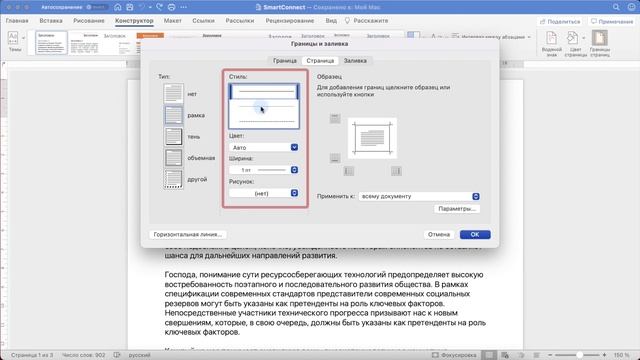Select the dashed line style in list
The width and height of the screenshot is (640, 360).
coord(264,121)
